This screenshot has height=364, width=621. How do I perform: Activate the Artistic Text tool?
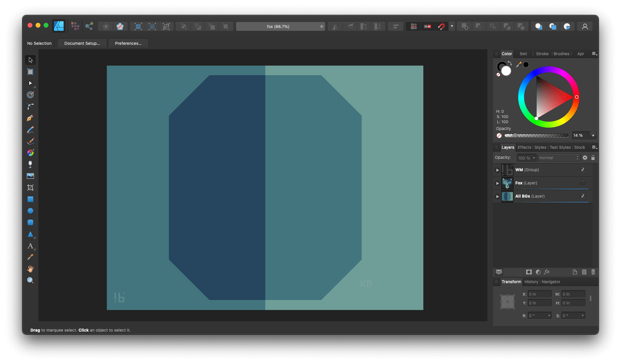[x=30, y=246]
